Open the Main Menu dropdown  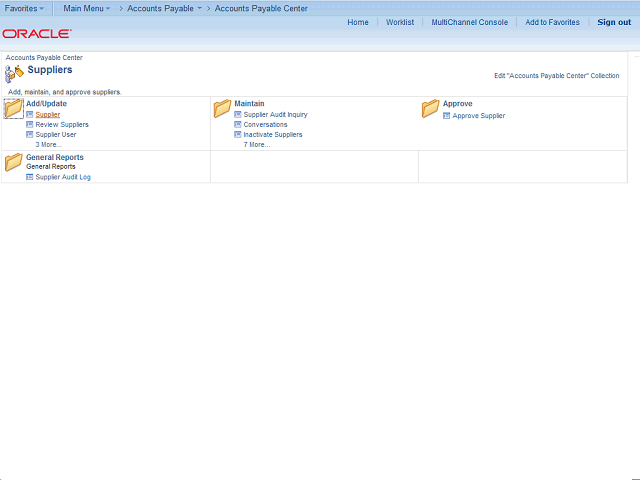click(87, 8)
